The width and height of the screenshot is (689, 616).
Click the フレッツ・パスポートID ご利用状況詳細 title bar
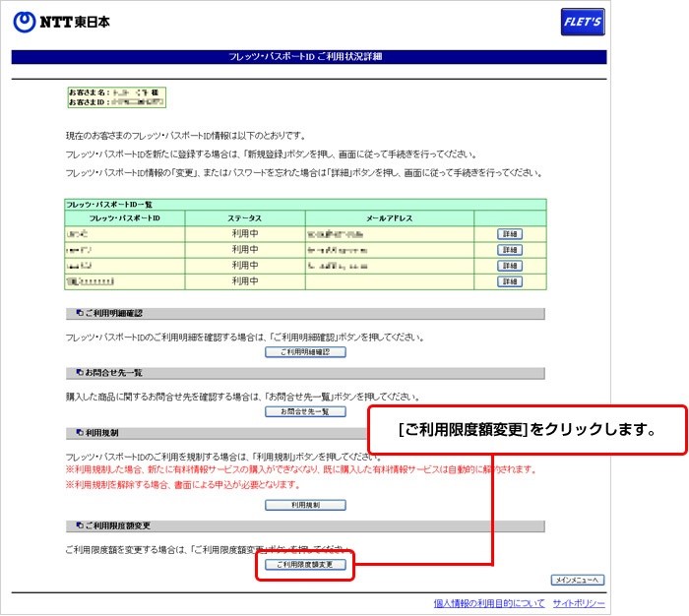309,57
